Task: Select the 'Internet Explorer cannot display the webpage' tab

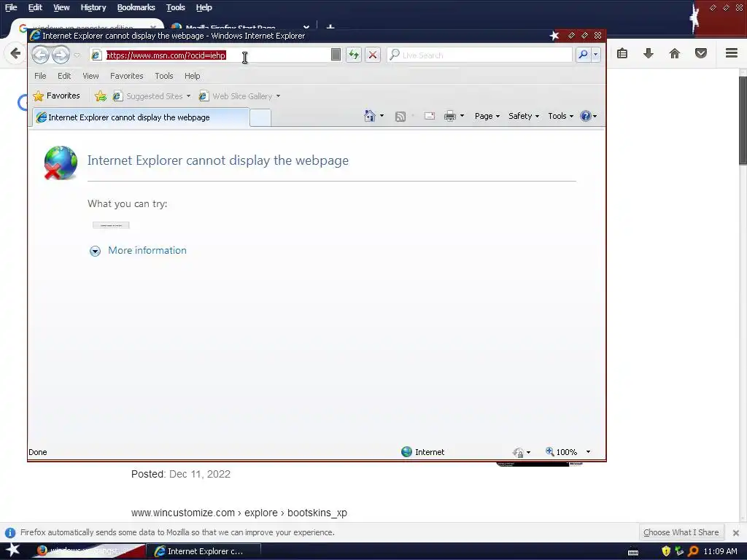Action: pos(141,117)
